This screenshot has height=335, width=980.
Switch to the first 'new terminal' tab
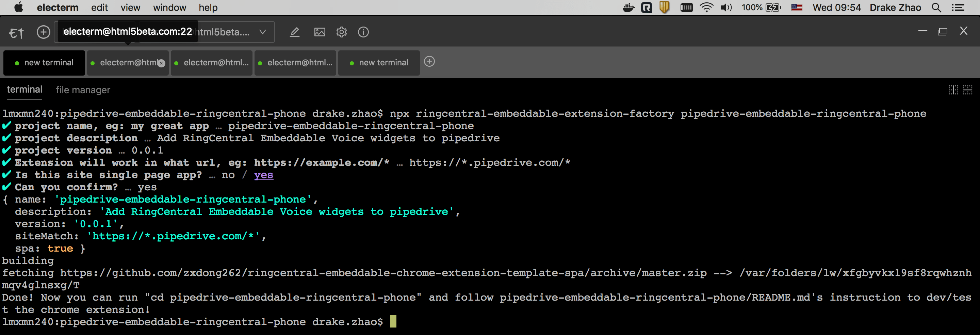coord(44,63)
